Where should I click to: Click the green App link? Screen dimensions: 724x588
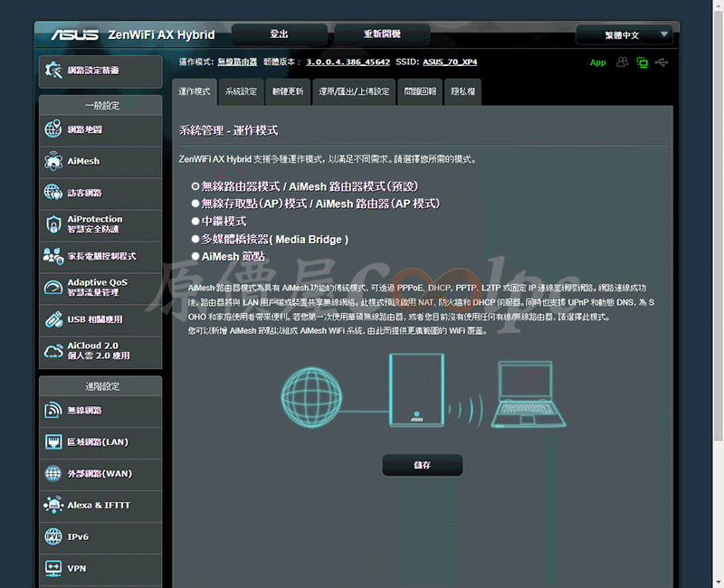(598, 62)
